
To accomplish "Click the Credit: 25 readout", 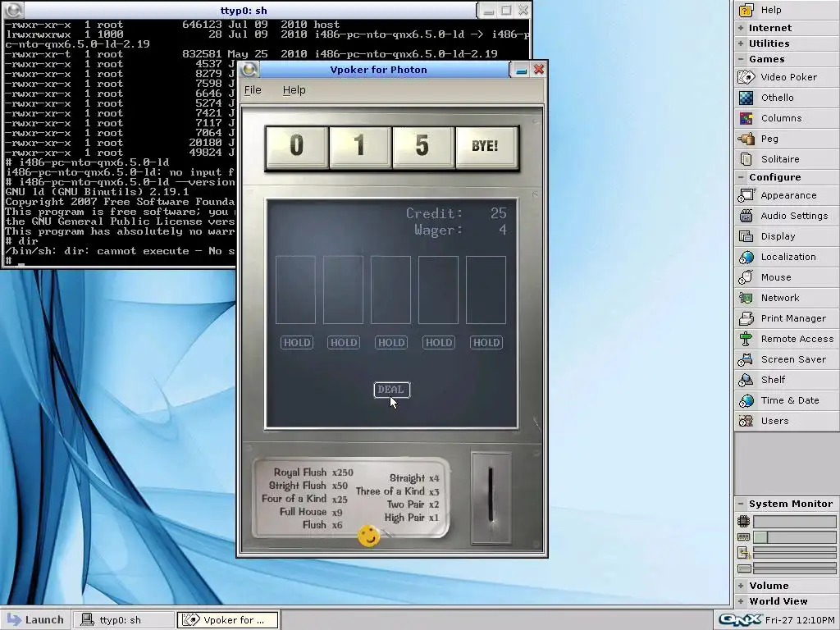I will (456, 213).
